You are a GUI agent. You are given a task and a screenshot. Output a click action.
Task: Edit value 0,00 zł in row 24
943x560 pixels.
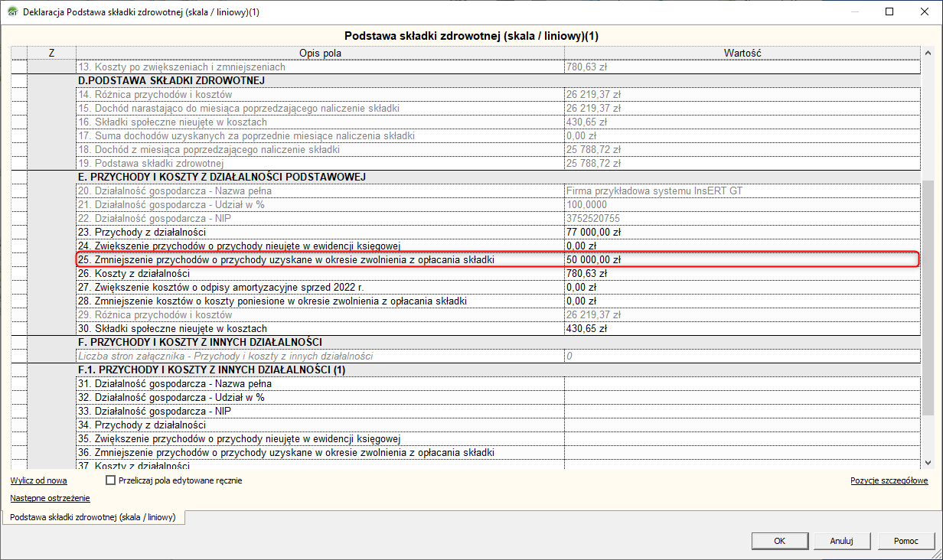742,246
